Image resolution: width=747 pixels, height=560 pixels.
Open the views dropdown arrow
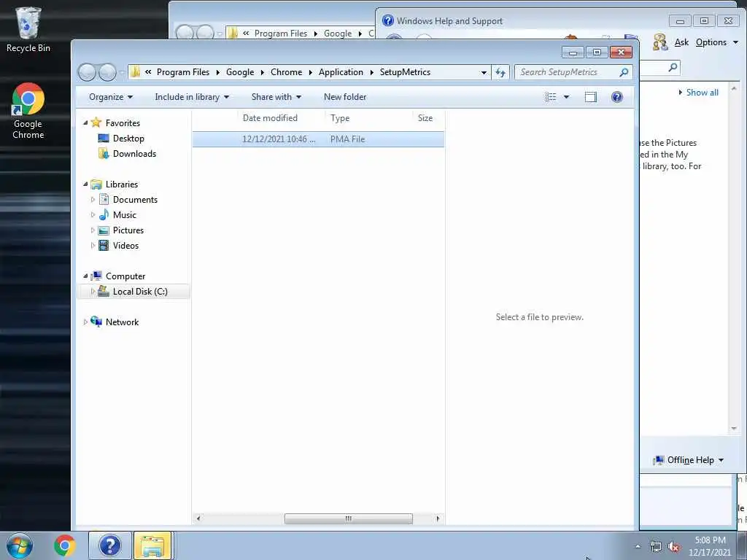pyautogui.click(x=566, y=97)
